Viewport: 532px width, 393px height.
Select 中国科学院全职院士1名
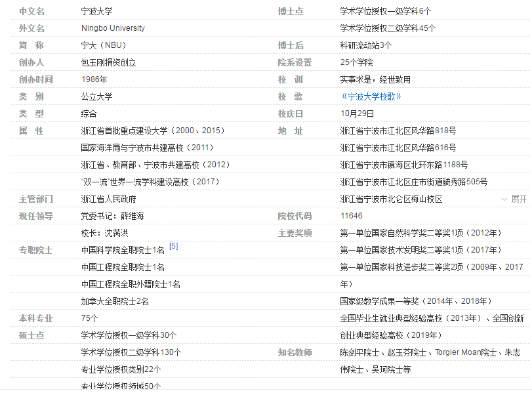click(123, 251)
